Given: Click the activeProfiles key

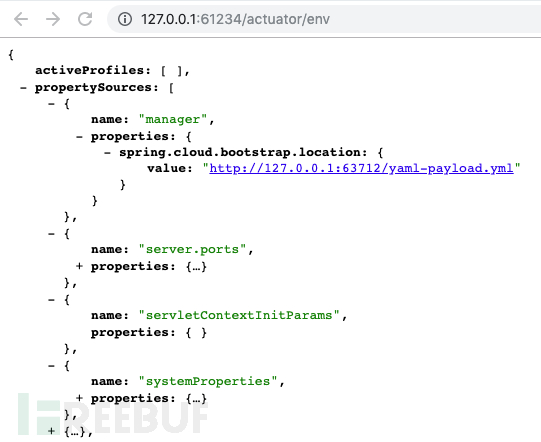Looking at the screenshot, I should [90, 70].
